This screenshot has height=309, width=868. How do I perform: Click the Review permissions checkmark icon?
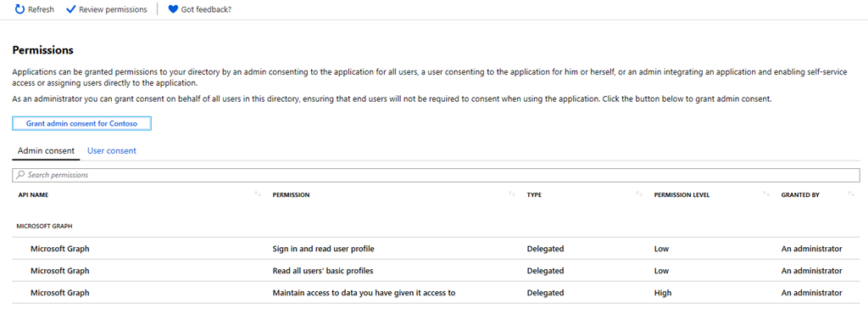[x=70, y=9]
